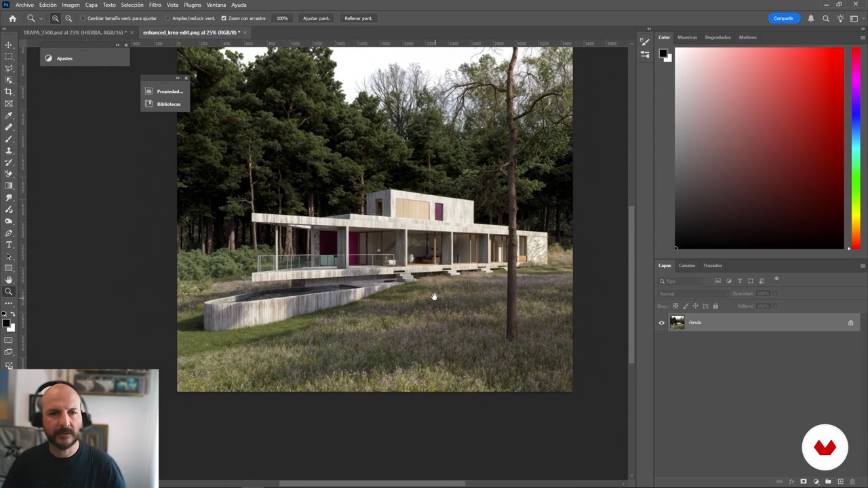Viewport: 868px width, 488px height.
Task: Select the Pen tool
Action: [9, 232]
